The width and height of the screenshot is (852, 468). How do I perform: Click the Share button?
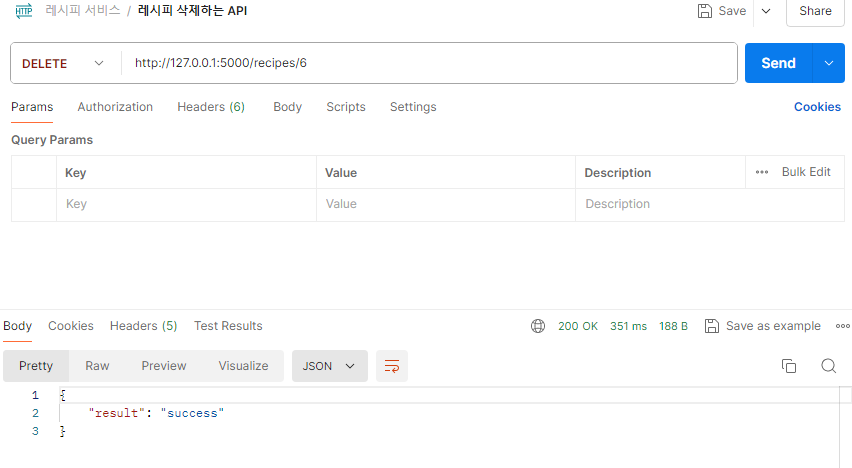(x=815, y=11)
